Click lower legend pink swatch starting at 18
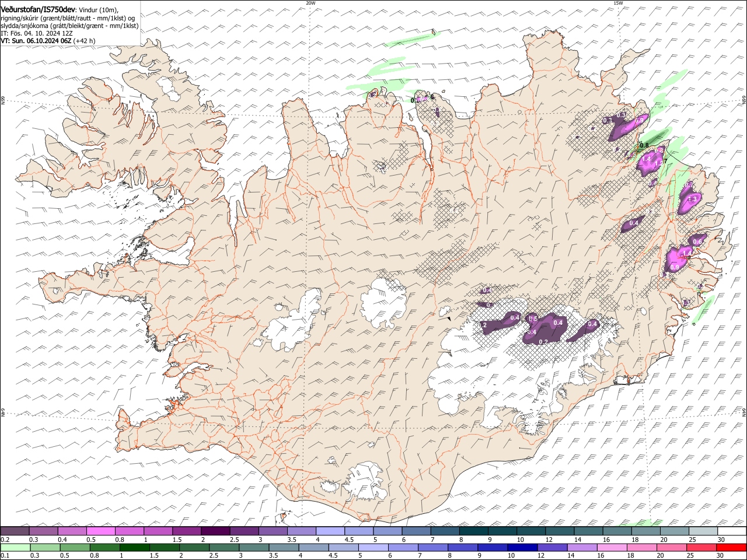Screen dimensions: 747x560 pyautogui.click(x=641, y=548)
